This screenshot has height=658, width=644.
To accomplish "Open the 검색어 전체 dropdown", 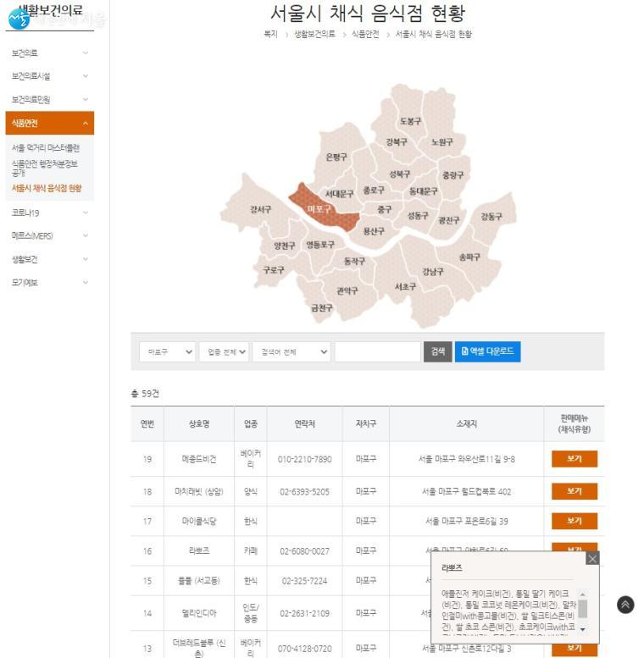I will coord(291,351).
